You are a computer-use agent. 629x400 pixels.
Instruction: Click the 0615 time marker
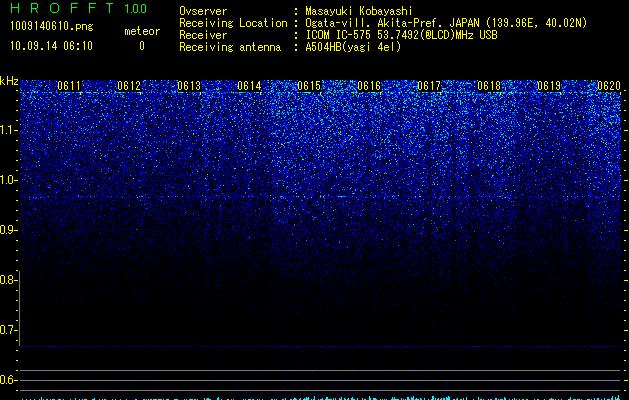pos(309,86)
